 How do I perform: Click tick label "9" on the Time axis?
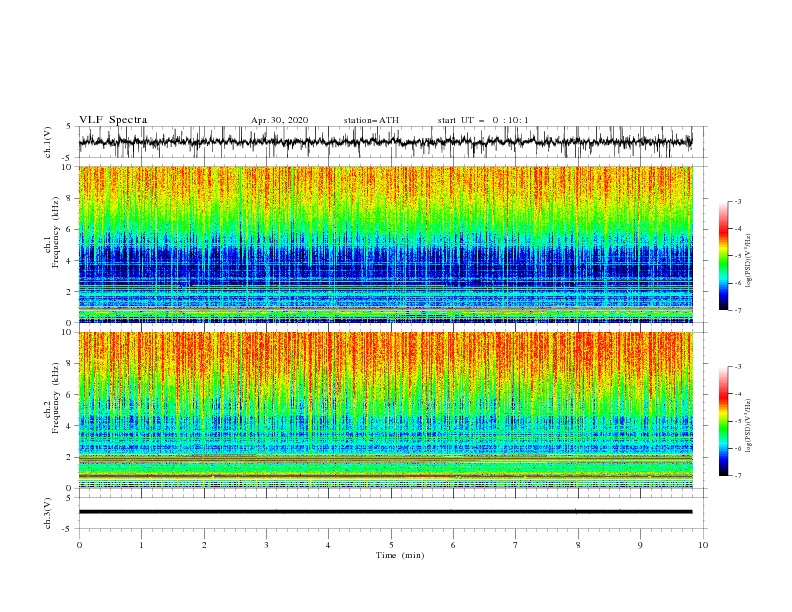(x=640, y=545)
